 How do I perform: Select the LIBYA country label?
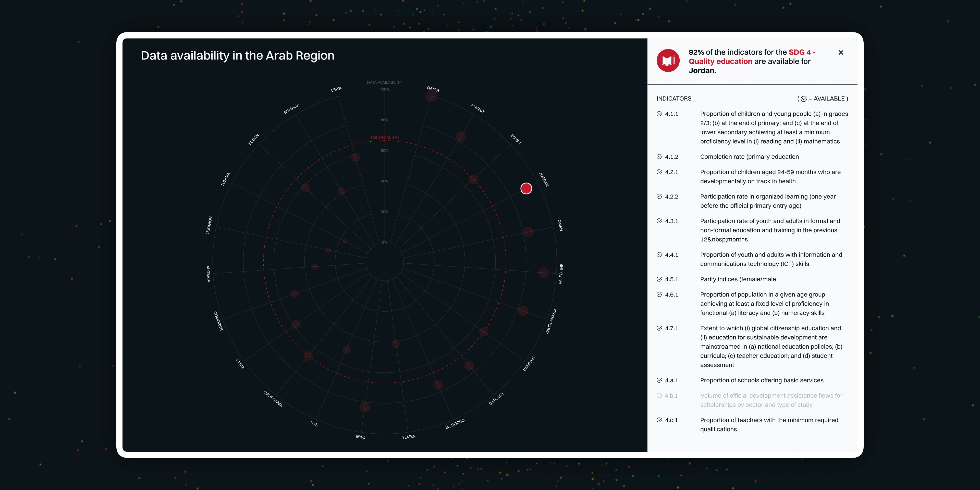(x=336, y=89)
